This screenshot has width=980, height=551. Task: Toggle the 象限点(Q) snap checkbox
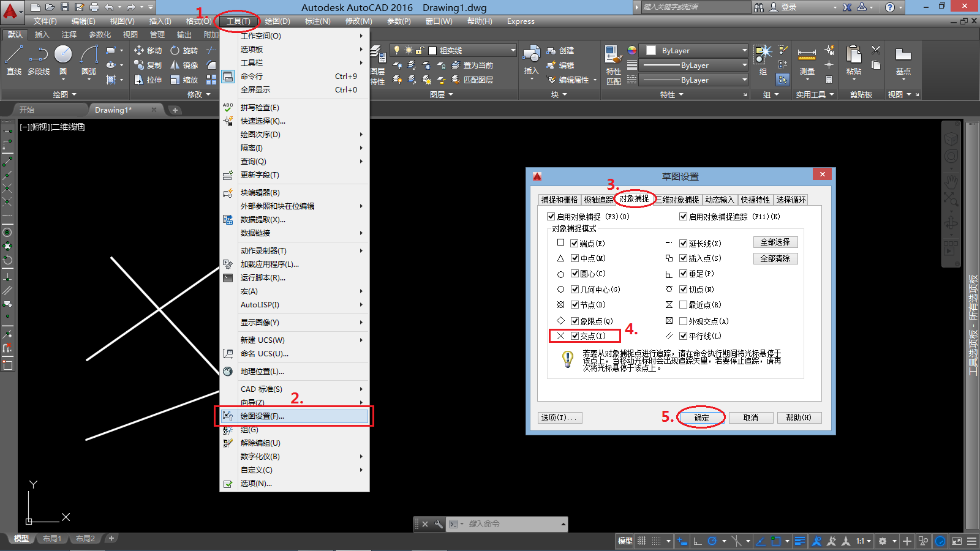[x=575, y=321]
